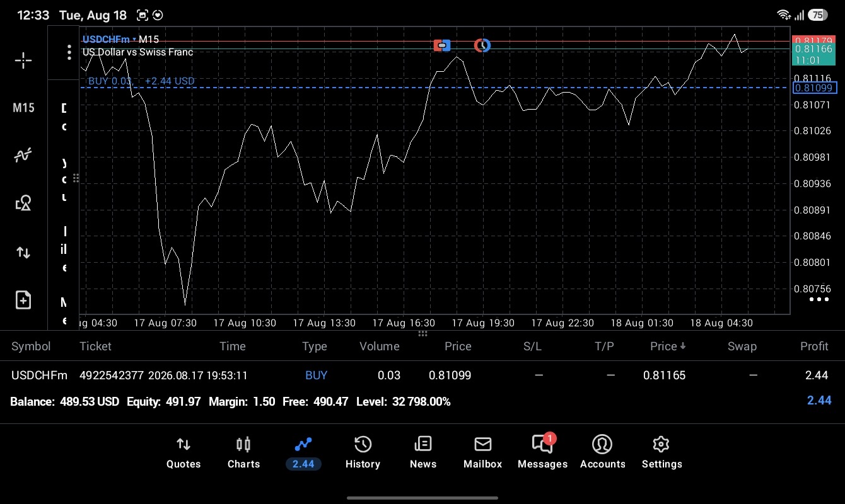Image resolution: width=845 pixels, height=504 pixels.
Task: Tap the red 0.81179 ask price tag
Action: click(813, 41)
